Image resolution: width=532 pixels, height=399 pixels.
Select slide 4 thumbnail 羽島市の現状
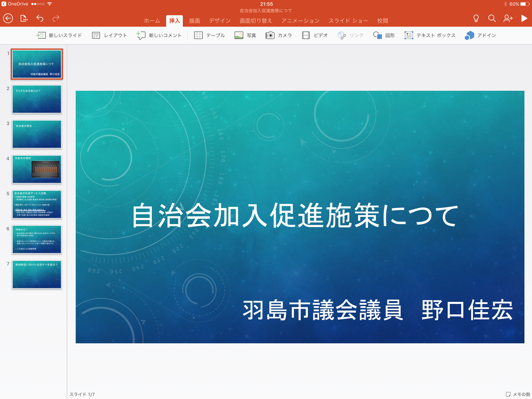tap(37, 169)
